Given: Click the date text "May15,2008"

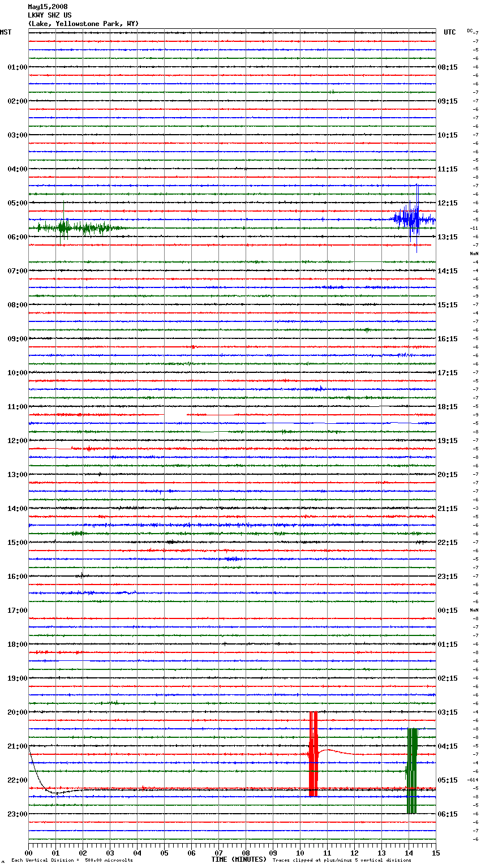Looking at the screenshot, I should tap(48, 7).
